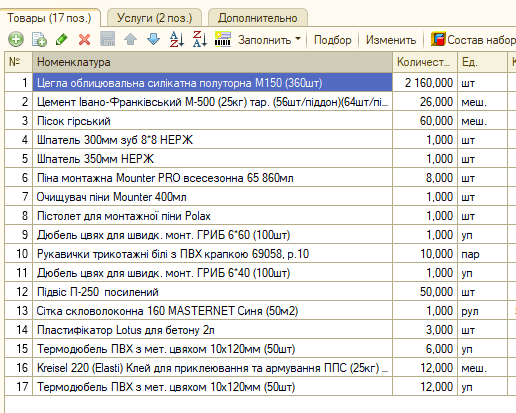Click the pencil Edit row icon

(62, 39)
